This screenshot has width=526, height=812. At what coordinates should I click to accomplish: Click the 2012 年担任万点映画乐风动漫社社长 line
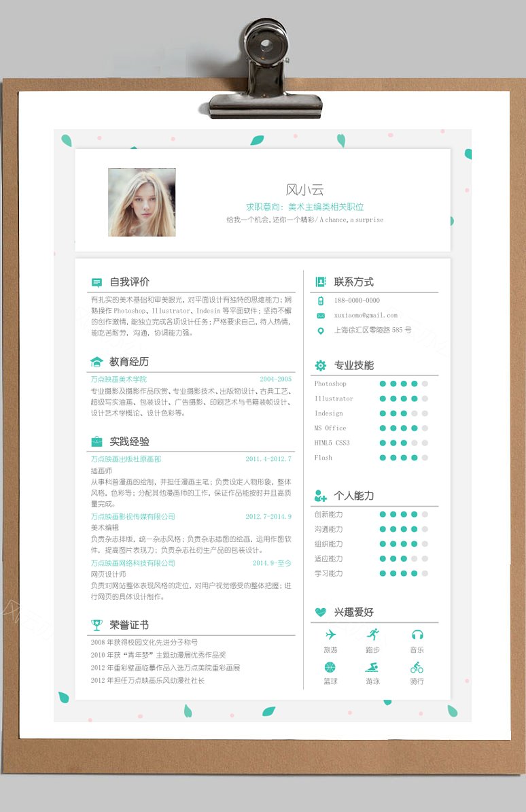[147, 681]
